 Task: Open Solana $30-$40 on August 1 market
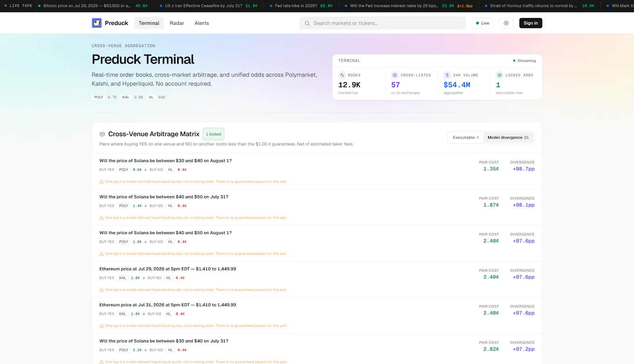coord(166,161)
